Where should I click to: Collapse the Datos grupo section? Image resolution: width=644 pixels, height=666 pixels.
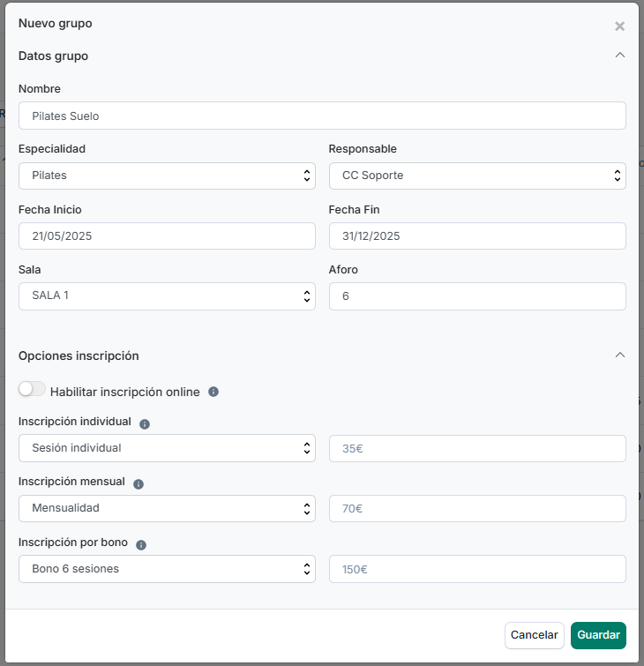tap(620, 56)
